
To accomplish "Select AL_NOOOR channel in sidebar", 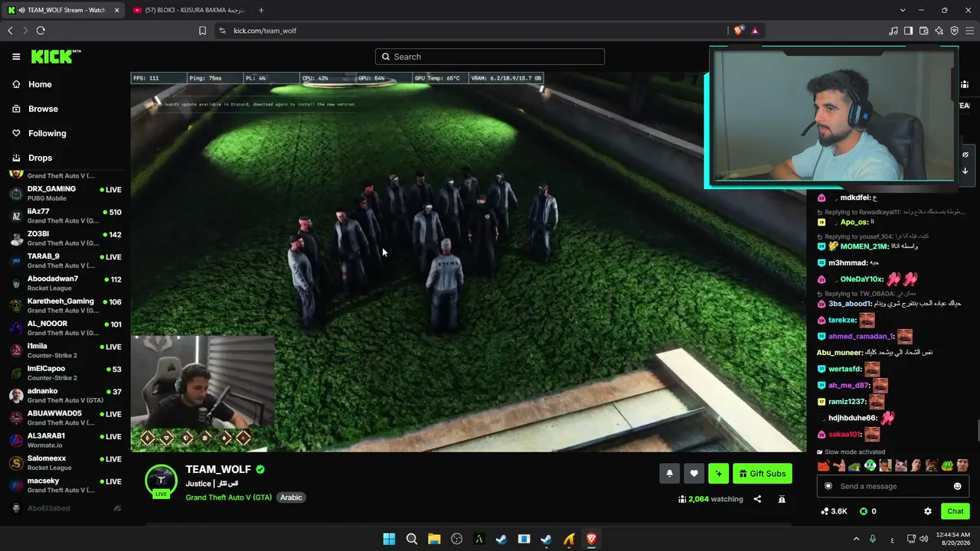I will [x=65, y=328].
